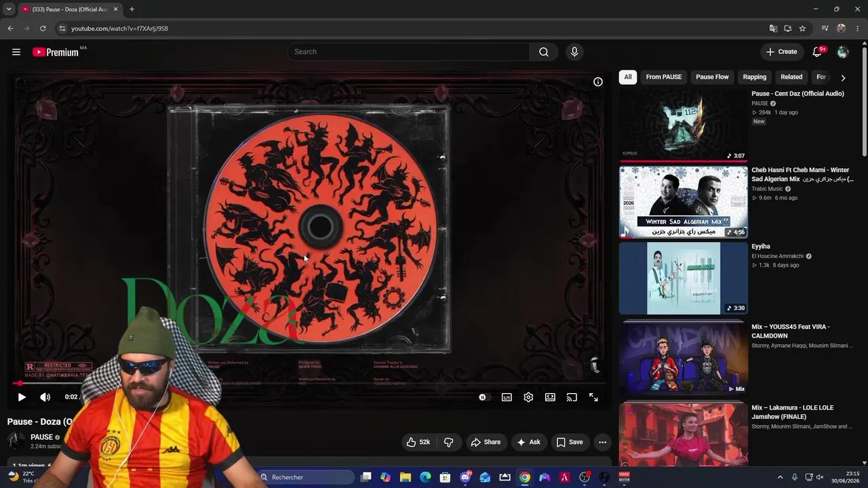
Task: Select the Pause Flow chip
Action: coord(712,77)
